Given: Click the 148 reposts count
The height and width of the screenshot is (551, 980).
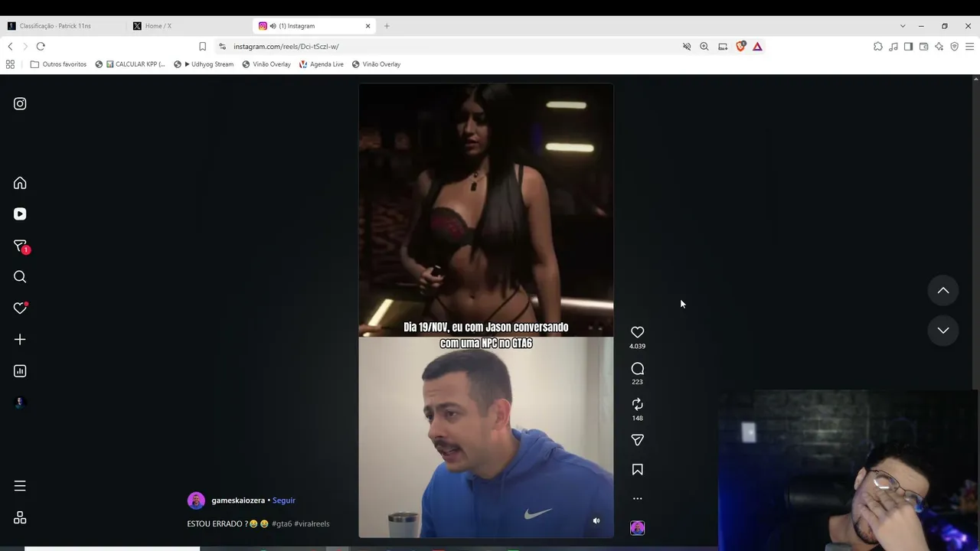Looking at the screenshot, I should [637, 418].
